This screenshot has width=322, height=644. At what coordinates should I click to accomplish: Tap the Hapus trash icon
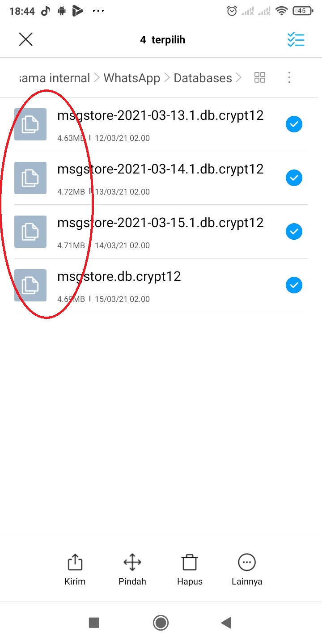(x=190, y=562)
